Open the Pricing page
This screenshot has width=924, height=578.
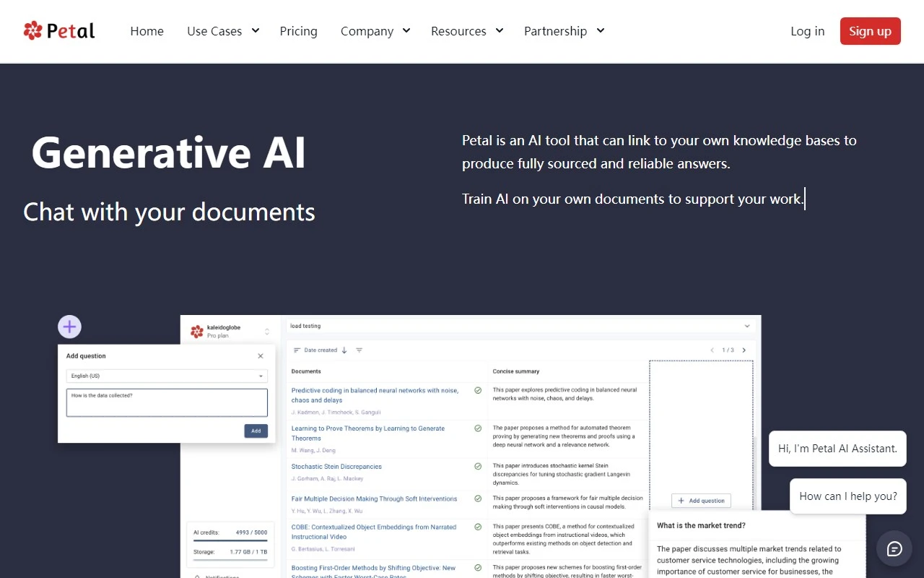pos(299,31)
